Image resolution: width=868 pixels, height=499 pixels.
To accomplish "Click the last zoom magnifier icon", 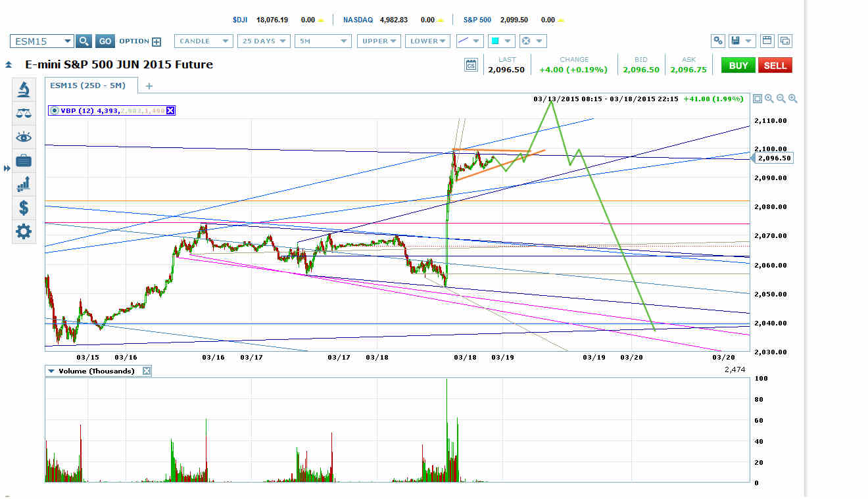I will pos(793,99).
